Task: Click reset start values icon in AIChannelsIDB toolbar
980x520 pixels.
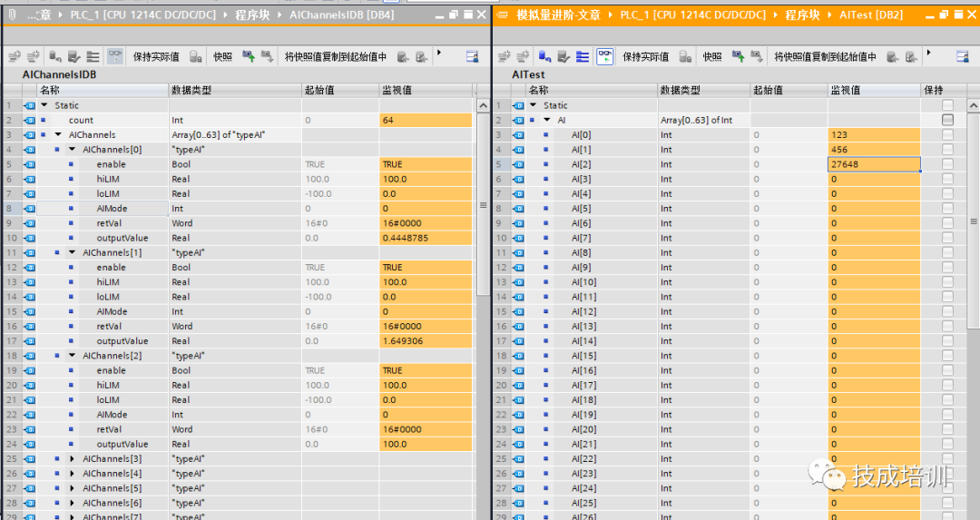Action: tap(55, 57)
